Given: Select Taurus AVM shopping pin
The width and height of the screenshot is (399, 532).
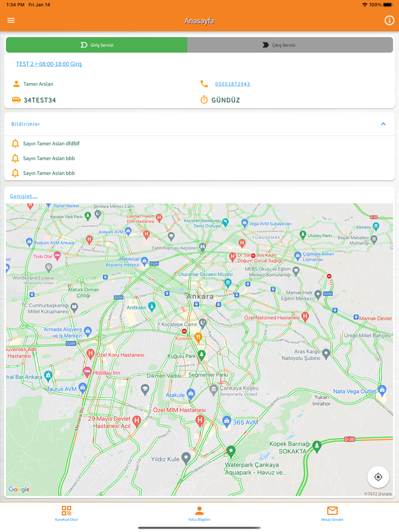Looking at the screenshot, I should (x=82, y=387).
